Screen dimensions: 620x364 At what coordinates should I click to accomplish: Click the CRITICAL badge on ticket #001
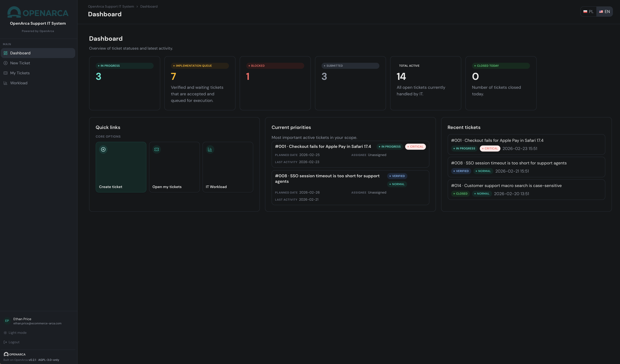415,147
